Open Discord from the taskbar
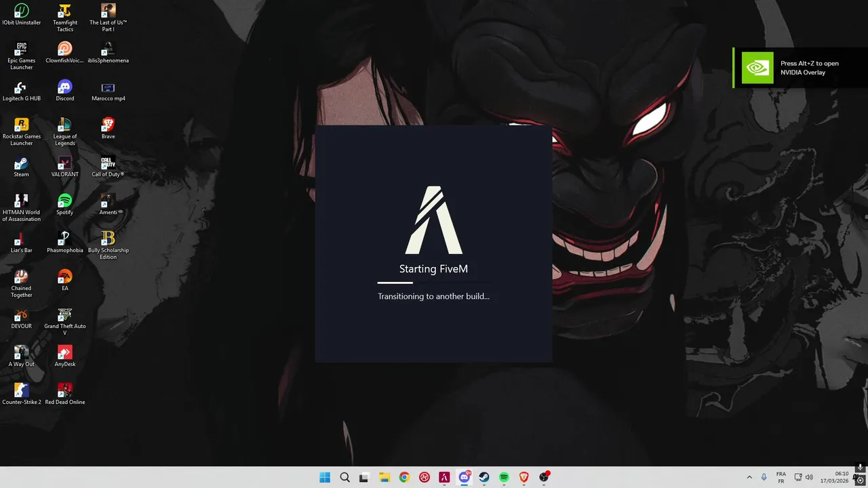Viewport: 868px width, 488px height. [465, 477]
